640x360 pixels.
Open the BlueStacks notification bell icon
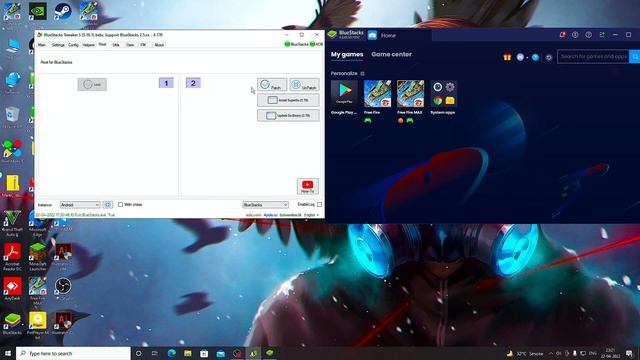(x=562, y=35)
